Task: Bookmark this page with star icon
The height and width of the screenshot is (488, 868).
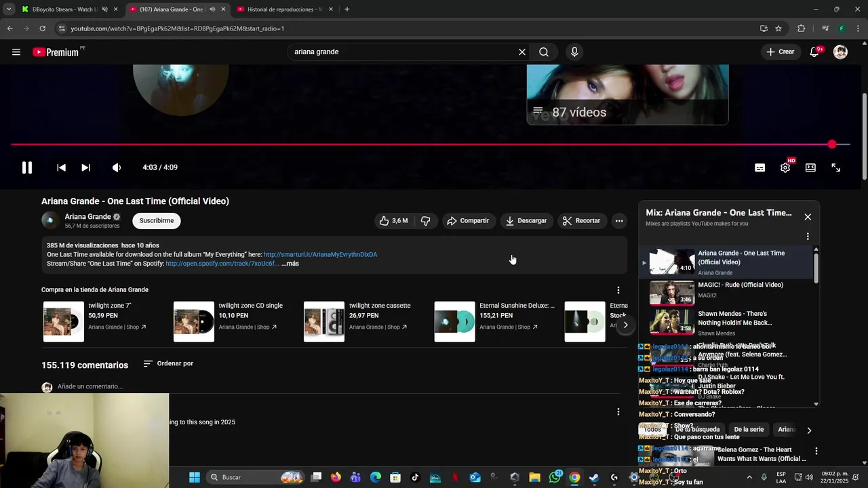Action: coord(778,28)
